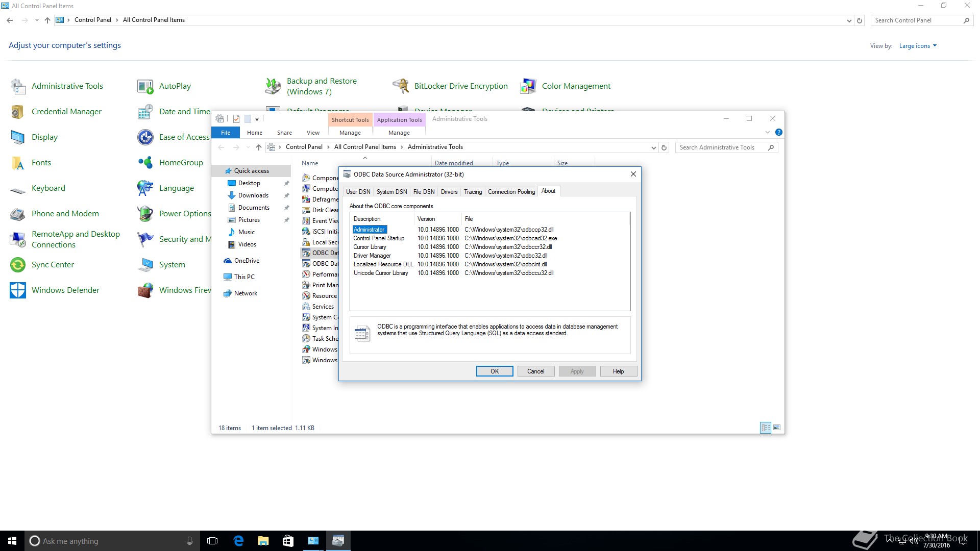Switch to the large icons view in the Explorer status bar
The height and width of the screenshot is (551, 980).
coord(777,428)
